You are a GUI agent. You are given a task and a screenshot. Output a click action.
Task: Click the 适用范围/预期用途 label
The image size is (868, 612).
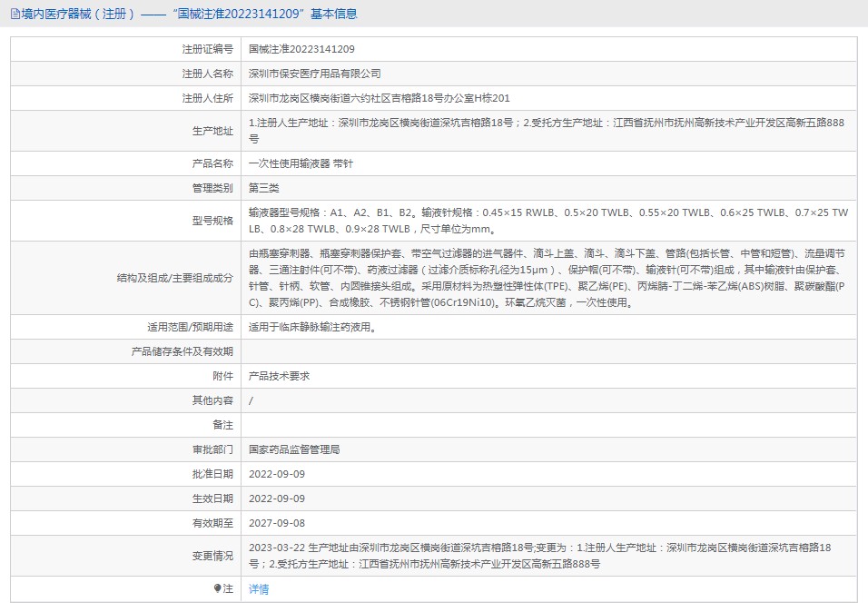[191, 327]
